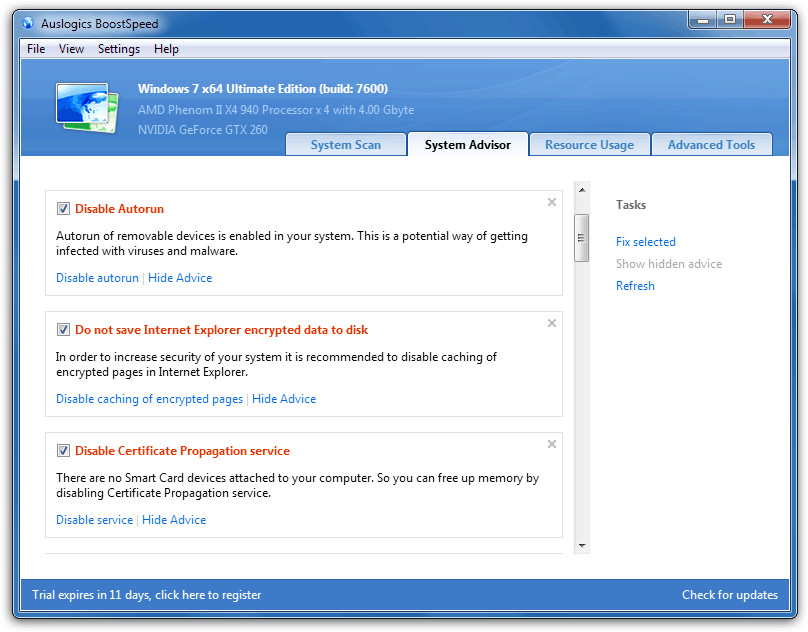Click the advice list scroll up arrow

point(582,190)
